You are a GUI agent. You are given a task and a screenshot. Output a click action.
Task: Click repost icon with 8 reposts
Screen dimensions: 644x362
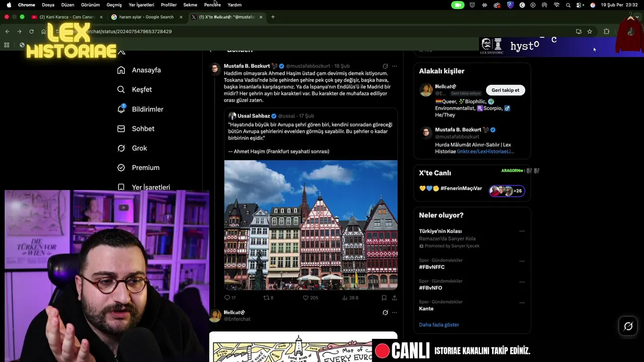click(x=267, y=298)
